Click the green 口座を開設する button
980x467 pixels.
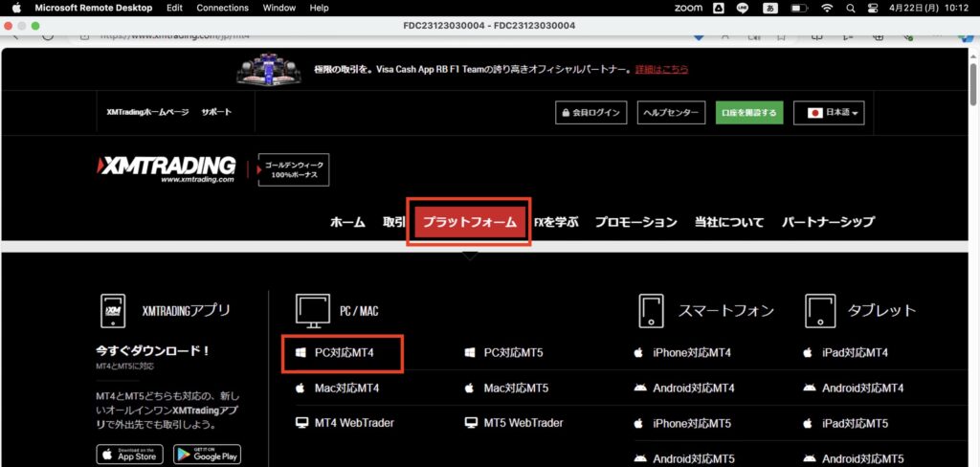point(748,113)
